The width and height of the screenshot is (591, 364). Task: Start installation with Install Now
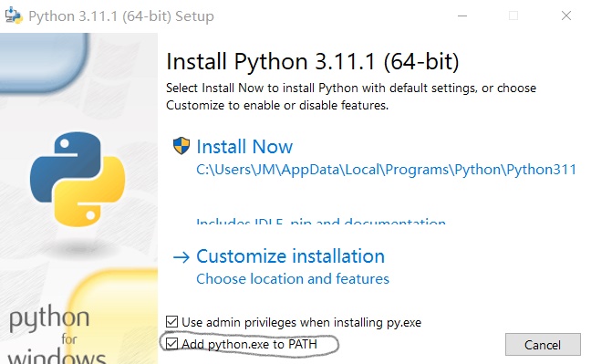point(244,146)
